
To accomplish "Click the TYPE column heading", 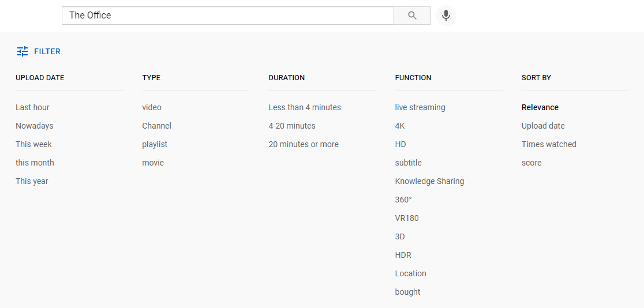I will 151,78.
